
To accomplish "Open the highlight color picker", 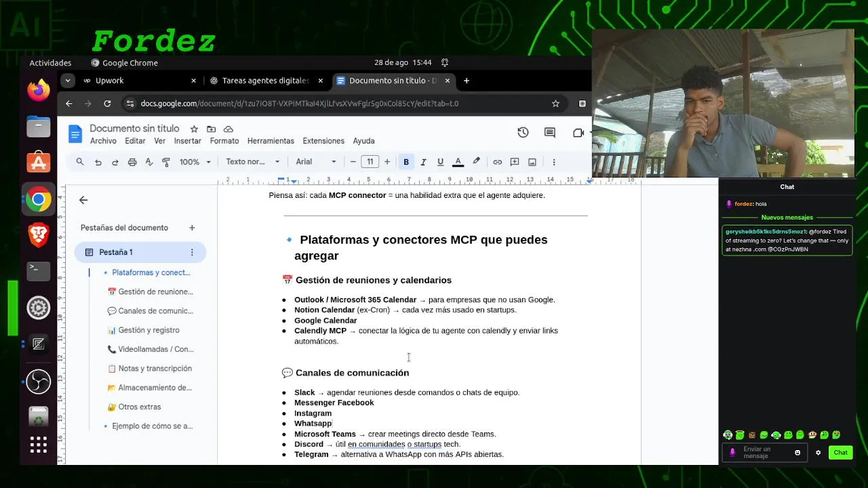I will point(476,162).
